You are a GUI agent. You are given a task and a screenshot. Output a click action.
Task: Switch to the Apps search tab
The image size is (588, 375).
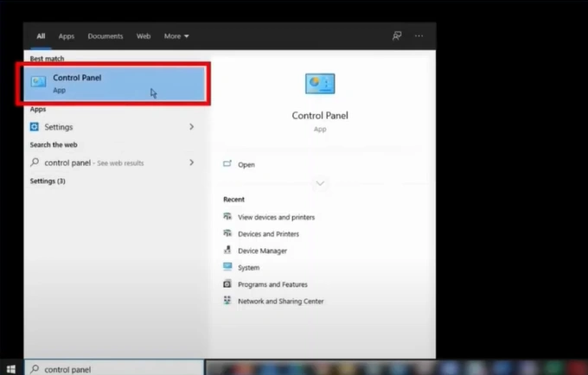pos(67,36)
